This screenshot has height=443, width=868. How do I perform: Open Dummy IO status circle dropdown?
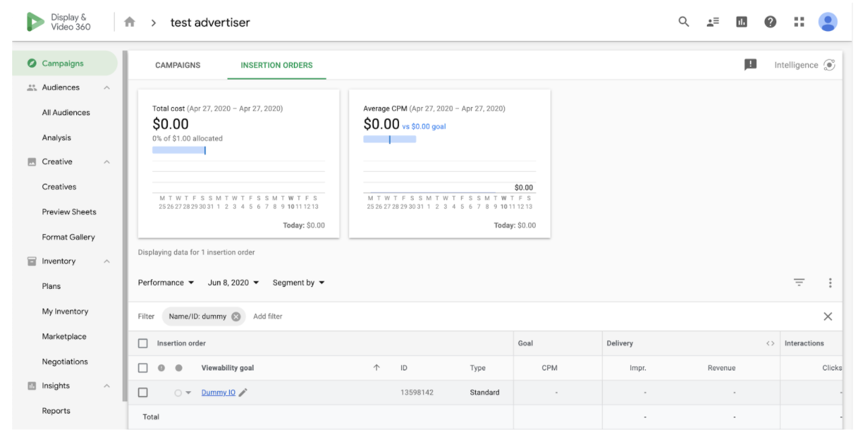pos(183,393)
